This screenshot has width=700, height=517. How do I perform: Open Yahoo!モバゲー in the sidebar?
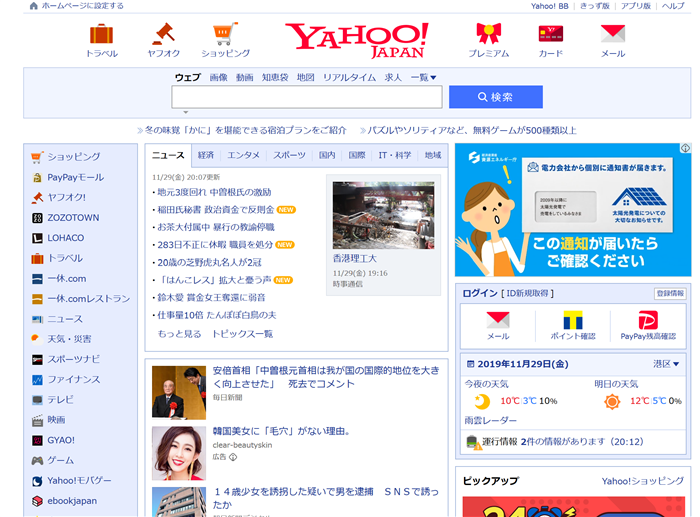(x=79, y=481)
